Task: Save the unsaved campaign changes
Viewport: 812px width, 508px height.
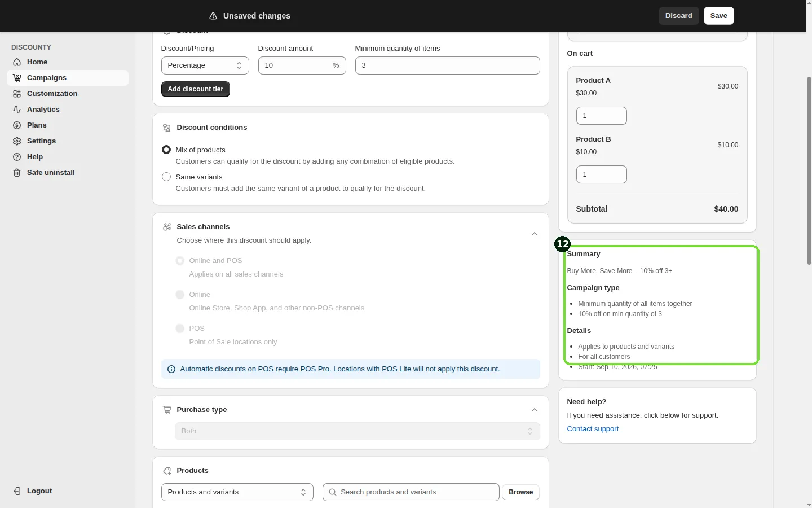Action: (x=719, y=16)
